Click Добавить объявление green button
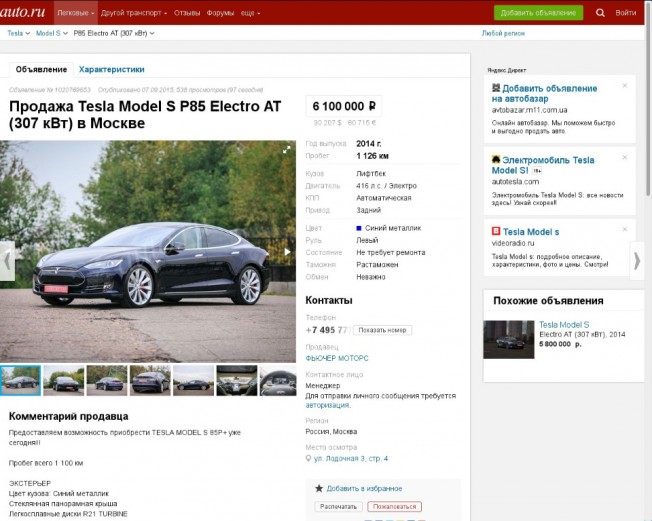This screenshot has width=652, height=521. coord(538,13)
